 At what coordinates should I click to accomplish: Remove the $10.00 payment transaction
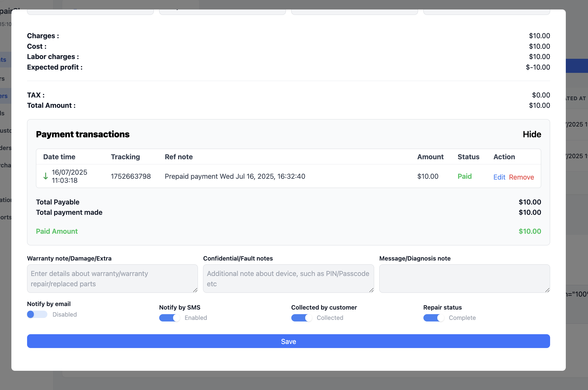[521, 177]
